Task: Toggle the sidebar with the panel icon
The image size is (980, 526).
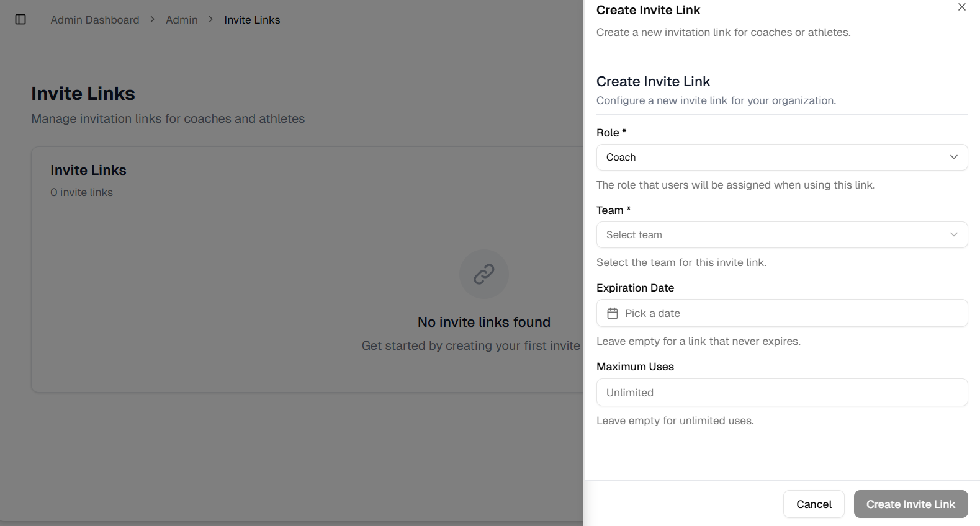Action: 20,19
